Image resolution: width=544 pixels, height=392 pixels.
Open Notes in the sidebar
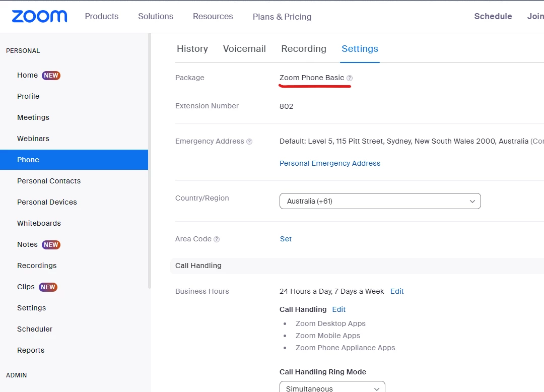27,244
